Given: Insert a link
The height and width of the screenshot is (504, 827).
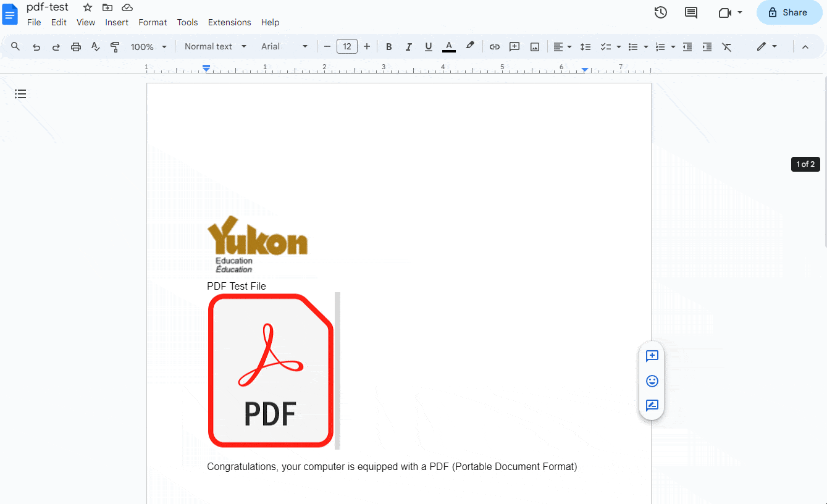Looking at the screenshot, I should [495, 46].
